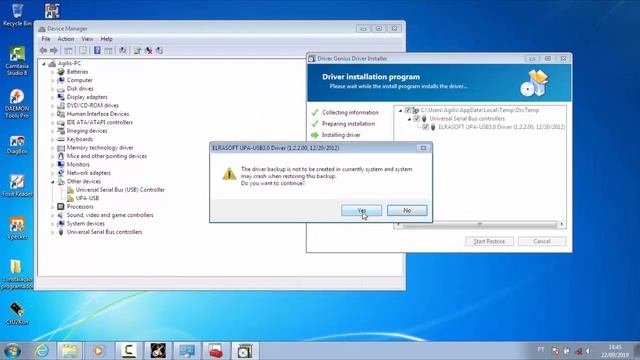Click right arrow of installer horizontal scrollbar
640x360 pixels.
coord(562,224)
